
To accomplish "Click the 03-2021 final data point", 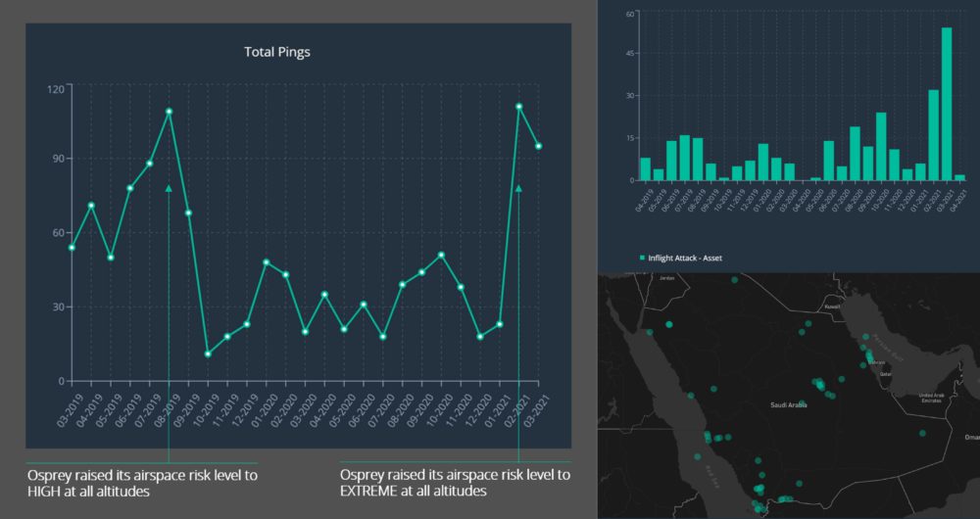I will click(538, 146).
